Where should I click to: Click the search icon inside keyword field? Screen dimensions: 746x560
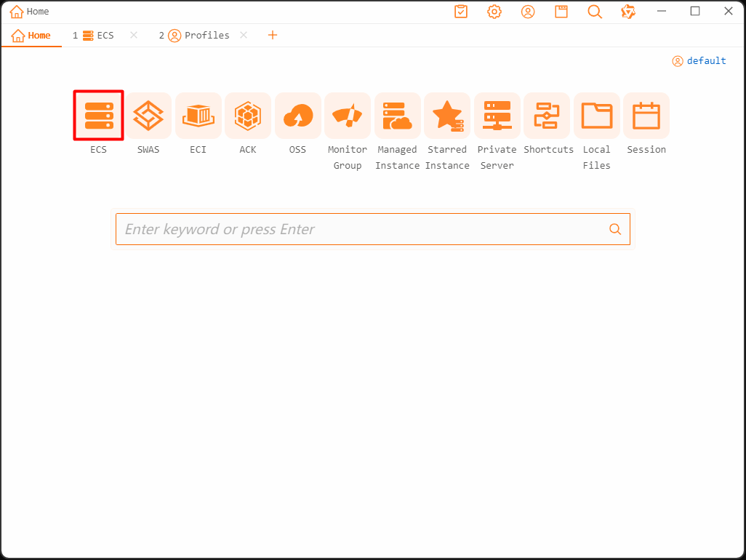pyautogui.click(x=615, y=229)
